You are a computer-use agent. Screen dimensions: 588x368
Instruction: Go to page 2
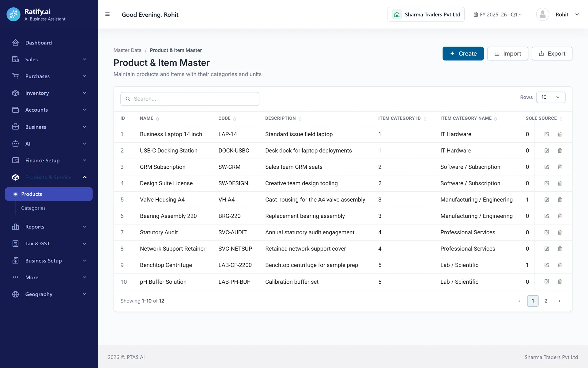coord(546,301)
